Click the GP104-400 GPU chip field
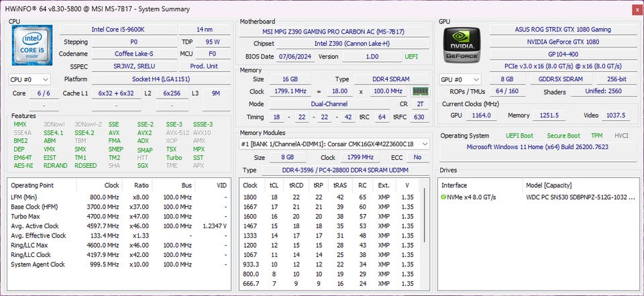The width and height of the screenshot is (644, 296). pos(563,54)
